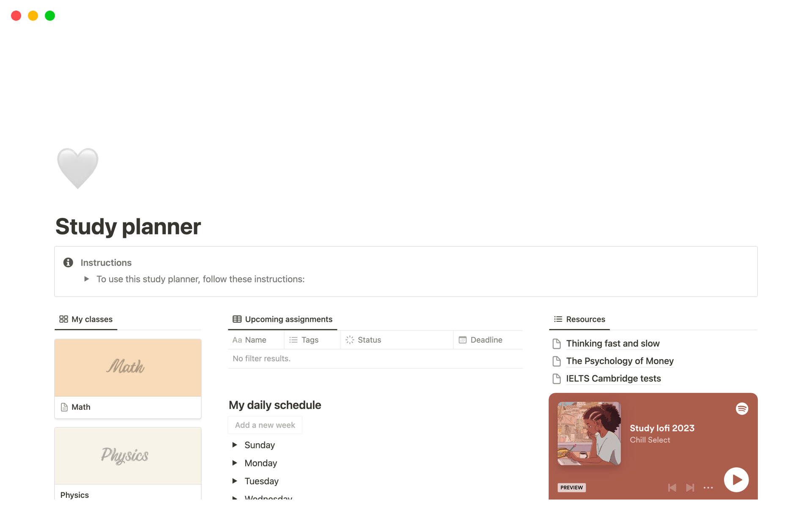Open The Psychology of Money resource

click(x=620, y=361)
